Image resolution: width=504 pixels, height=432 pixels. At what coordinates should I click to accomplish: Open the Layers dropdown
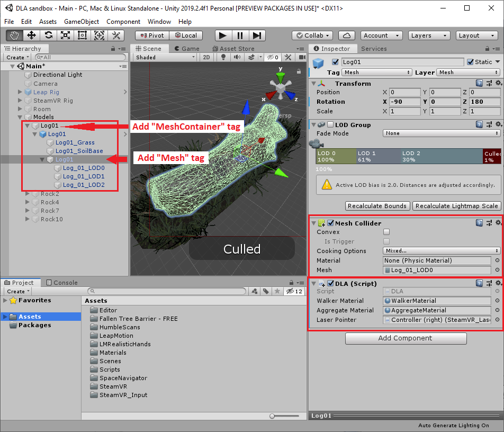pos(429,35)
